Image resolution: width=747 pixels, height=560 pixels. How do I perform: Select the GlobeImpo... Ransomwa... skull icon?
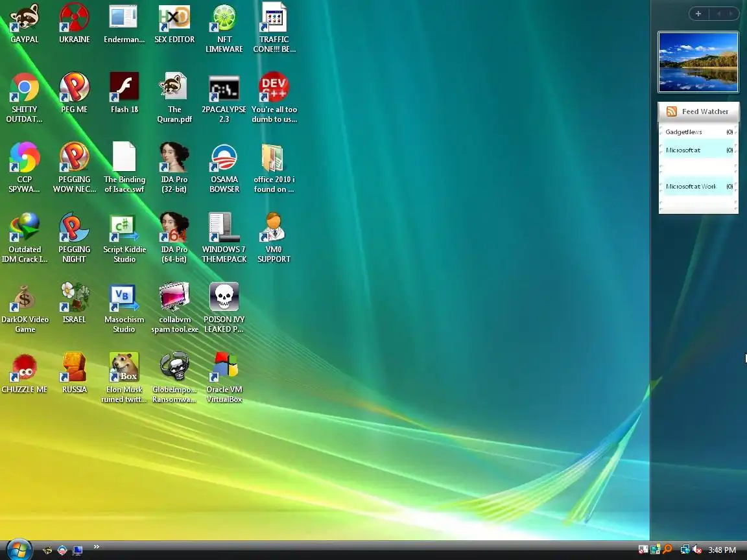[x=174, y=378]
